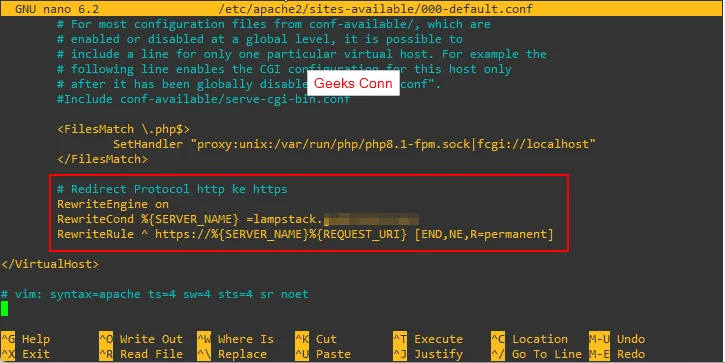Click the ^K Cut shortcut

coord(316,339)
